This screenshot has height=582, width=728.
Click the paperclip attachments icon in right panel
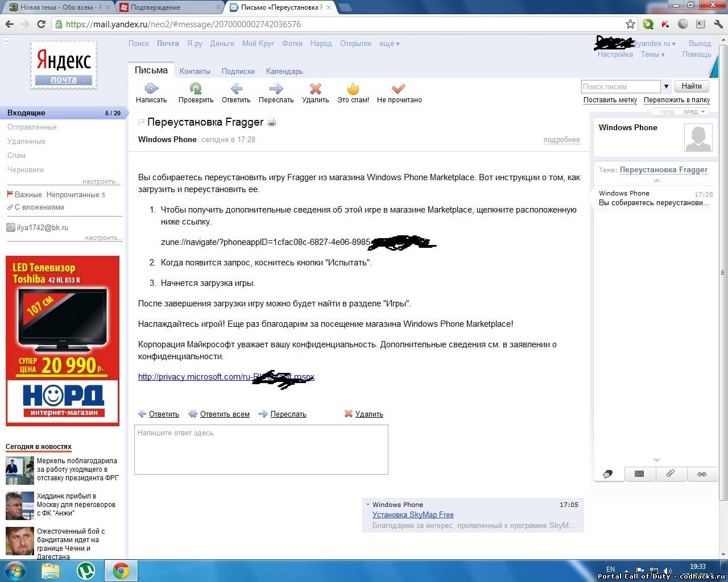point(671,474)
